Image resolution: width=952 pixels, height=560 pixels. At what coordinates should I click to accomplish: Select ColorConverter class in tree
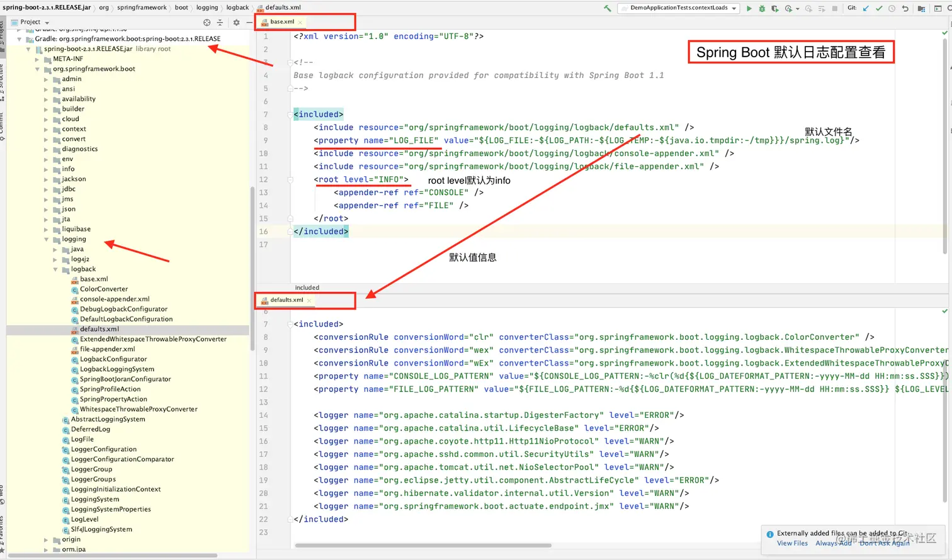103,289
